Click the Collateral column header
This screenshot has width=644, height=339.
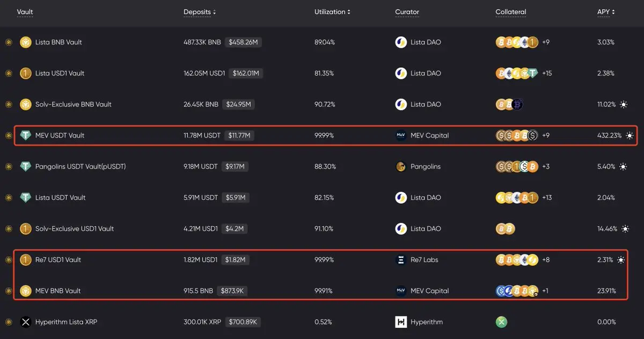coord(510,12)
